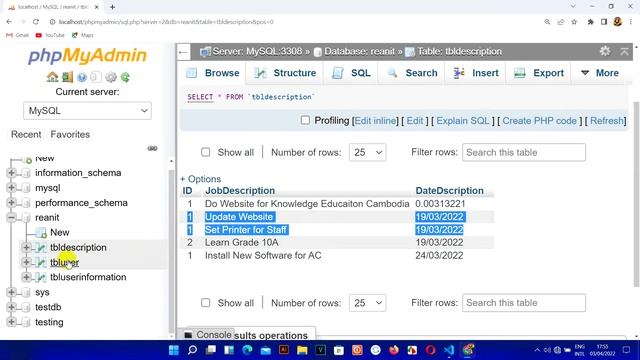Expand the tbldescription table node
The width and height of the screenshot is (640, 360).
click(x=26, y=247)
